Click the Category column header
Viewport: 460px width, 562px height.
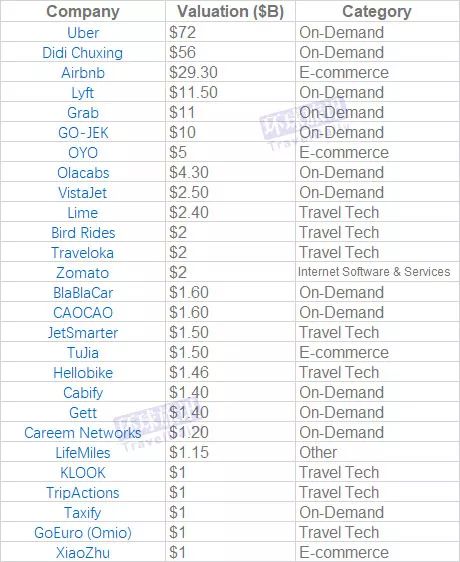click(x=377, y=11)
